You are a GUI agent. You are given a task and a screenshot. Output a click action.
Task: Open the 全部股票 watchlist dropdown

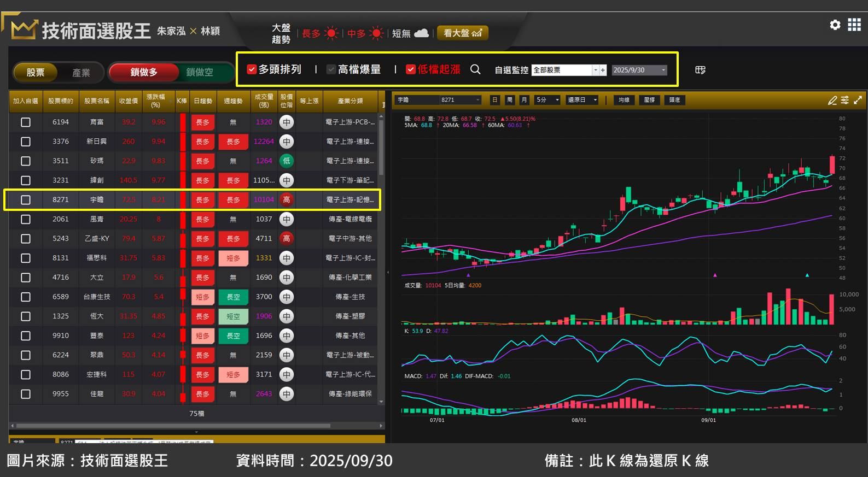pos(595,70)
